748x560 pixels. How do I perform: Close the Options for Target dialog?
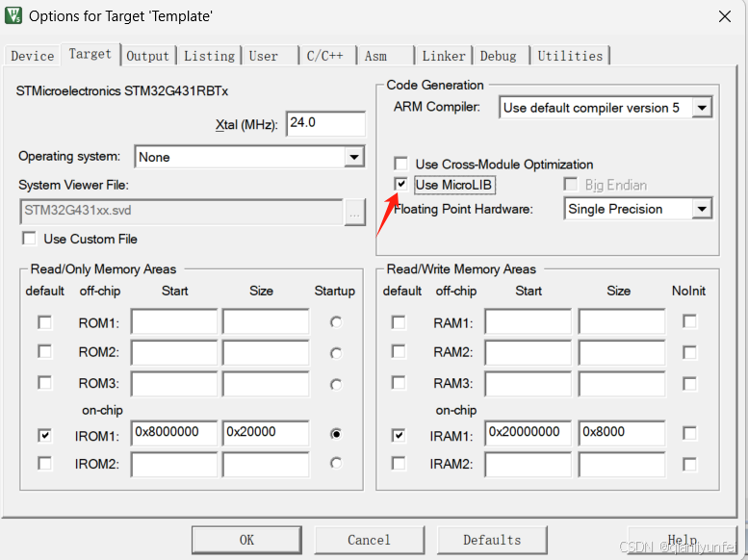(725, 16)
